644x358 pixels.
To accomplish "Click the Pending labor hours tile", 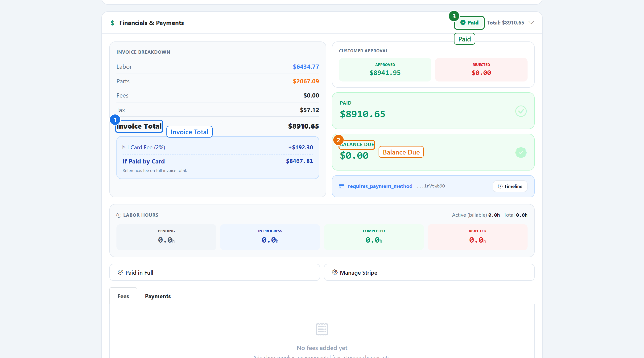I will (x=166, y=237).
